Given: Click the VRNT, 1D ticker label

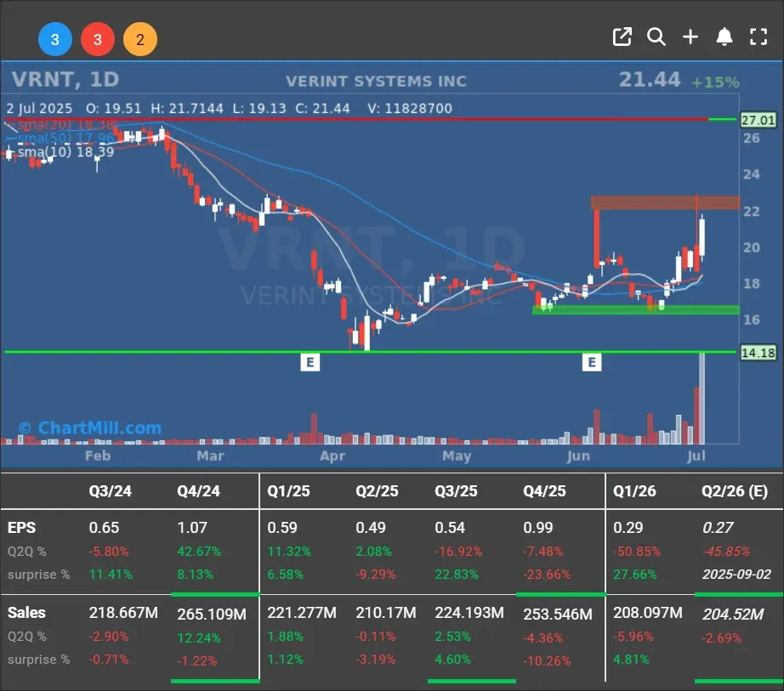Looking at the screenshot, I should click(x=65, y=79).
